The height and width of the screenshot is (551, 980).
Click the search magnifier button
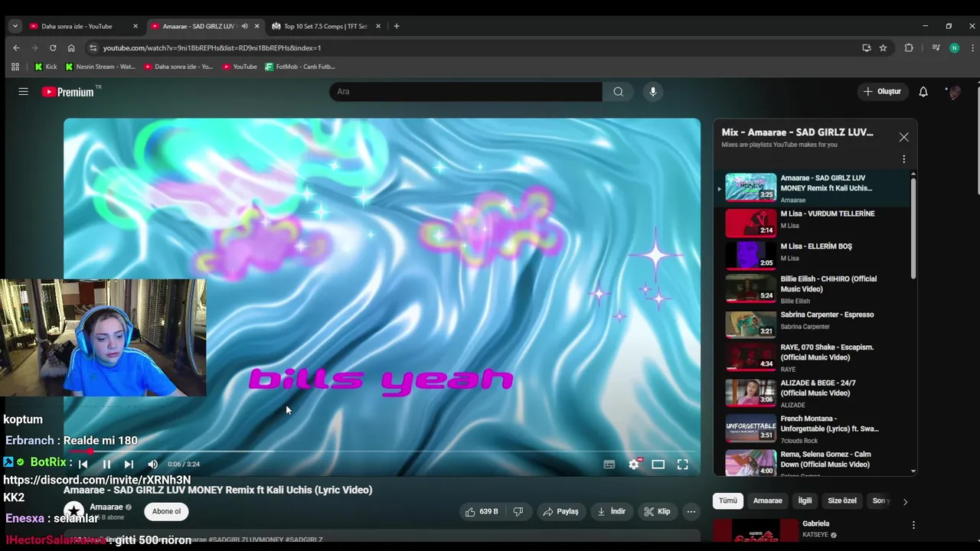tap(618, 92)
